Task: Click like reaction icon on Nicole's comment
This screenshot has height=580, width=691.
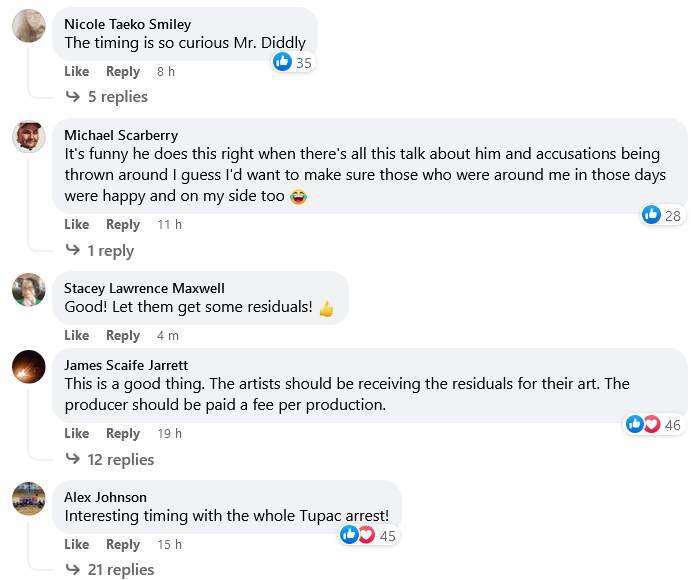Action: tap(283, 62)
